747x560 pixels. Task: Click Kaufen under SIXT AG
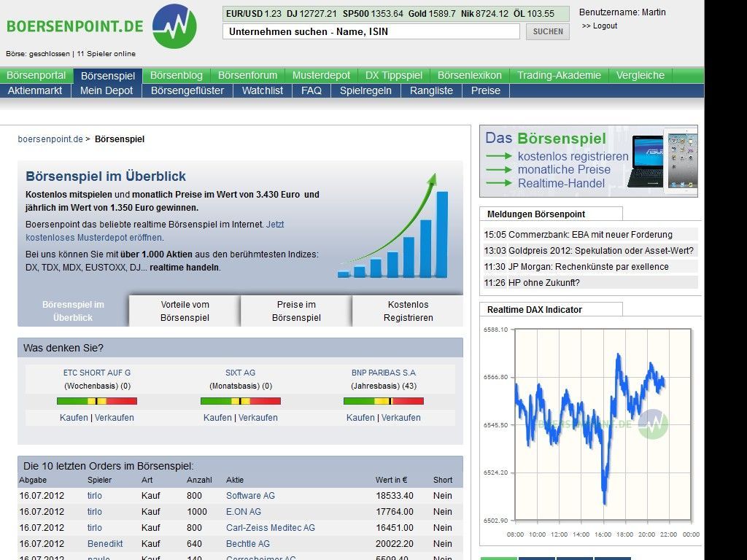pos(217,418)
